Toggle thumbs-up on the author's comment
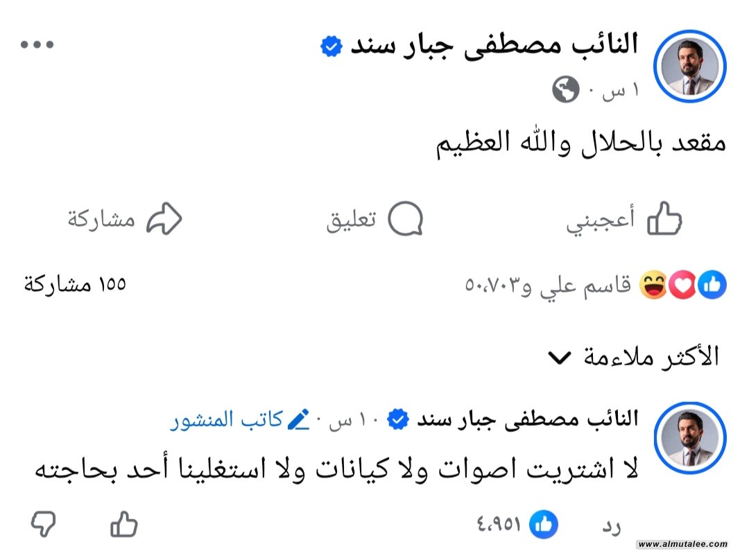 125,525
